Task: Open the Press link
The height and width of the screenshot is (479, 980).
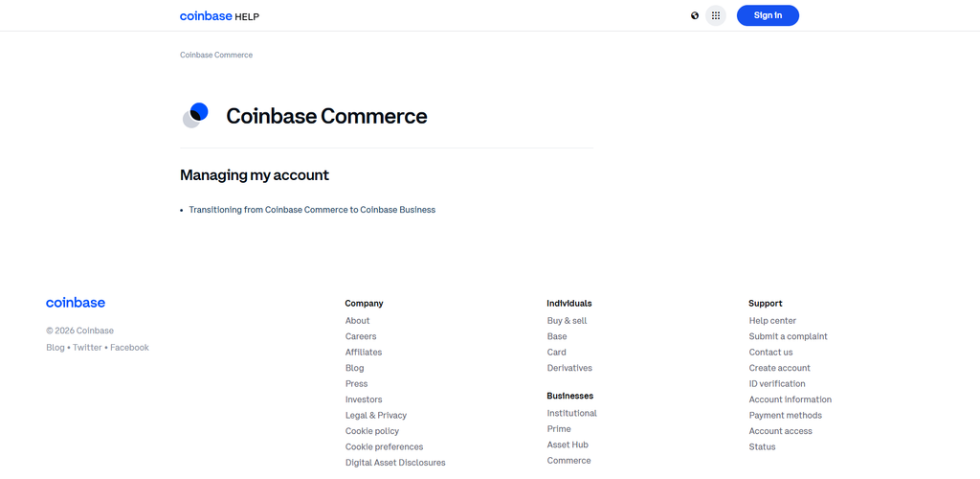Action: point(356,384)
